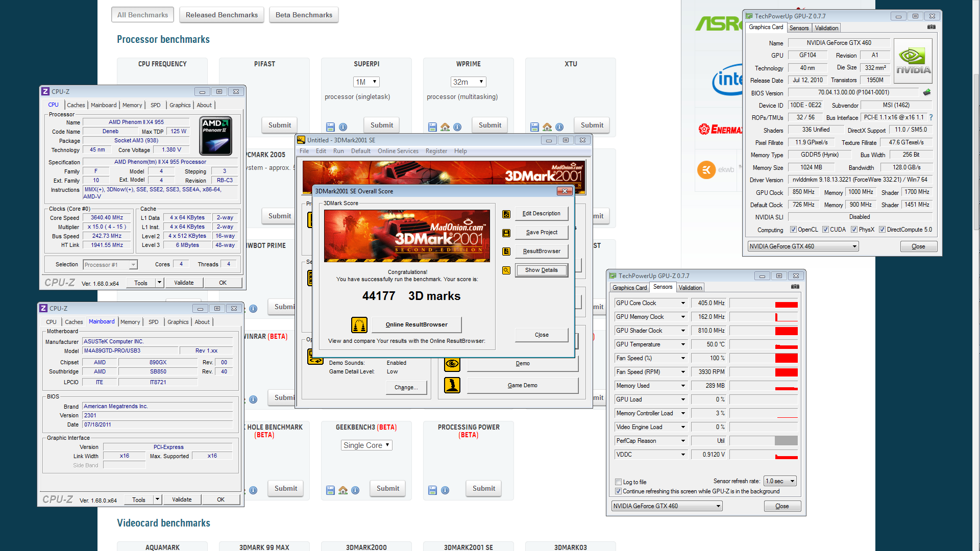The width and height of the screenshot is (980, 551).
Task: Open sensor refresh rate dropdown
Action: click(x=780, y=481)
